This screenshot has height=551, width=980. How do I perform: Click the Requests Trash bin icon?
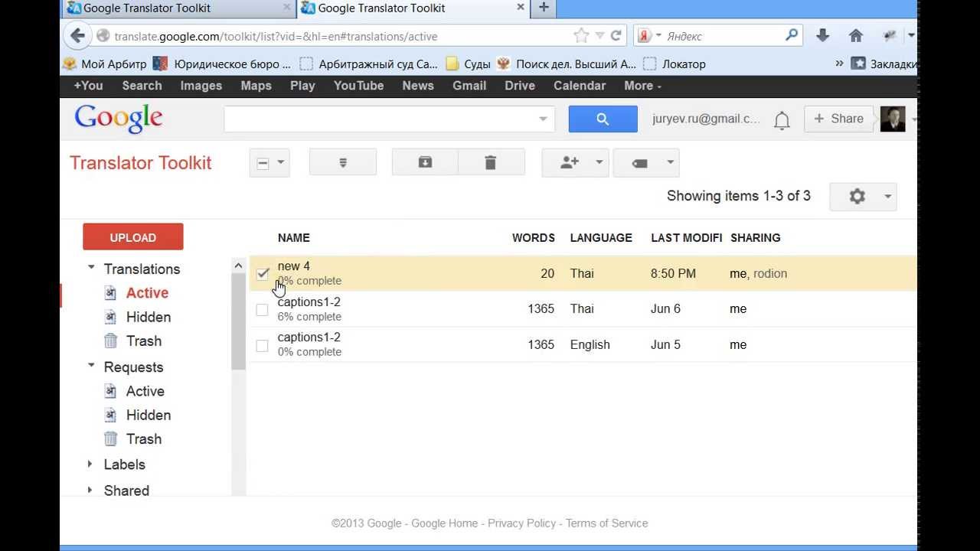click(111, 439)
